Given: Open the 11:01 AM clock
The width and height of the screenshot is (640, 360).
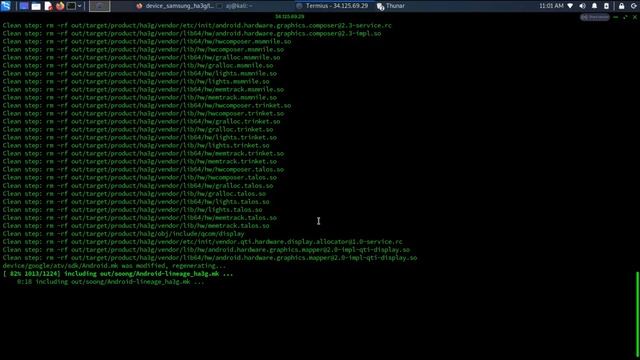Looking at the screenshot, I should tap(551, 6).
